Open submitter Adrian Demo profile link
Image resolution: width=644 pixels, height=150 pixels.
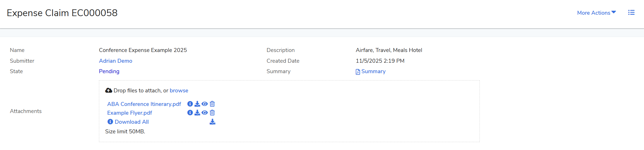[x=115, y=61]
